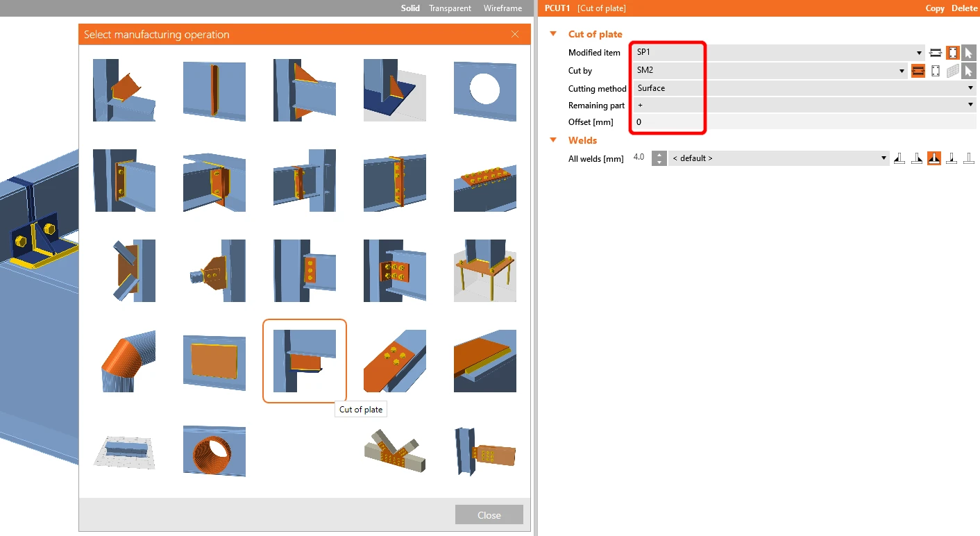
Task: Select member type icon in Cut by row
Action: [x=918, y=71]
